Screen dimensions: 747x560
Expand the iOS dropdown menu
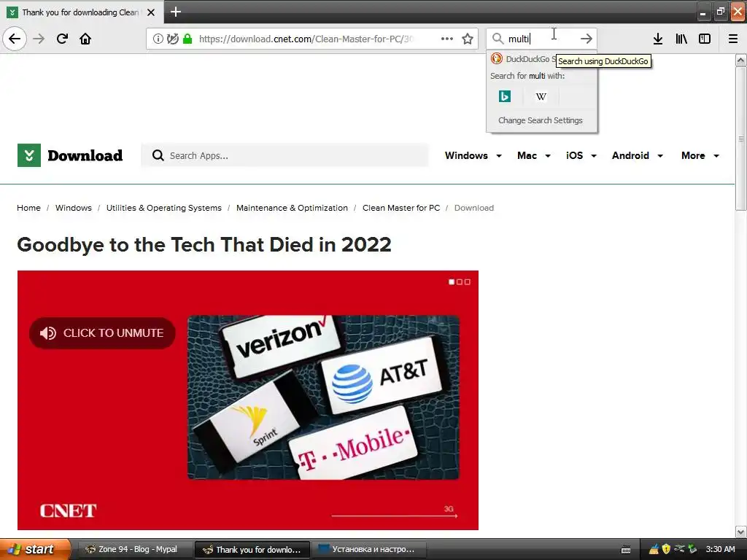point(581,156)
